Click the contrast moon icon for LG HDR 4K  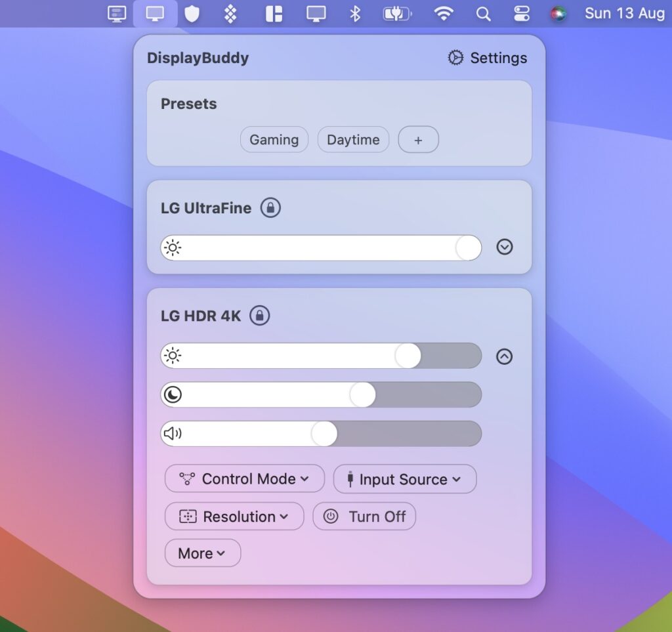172,394
